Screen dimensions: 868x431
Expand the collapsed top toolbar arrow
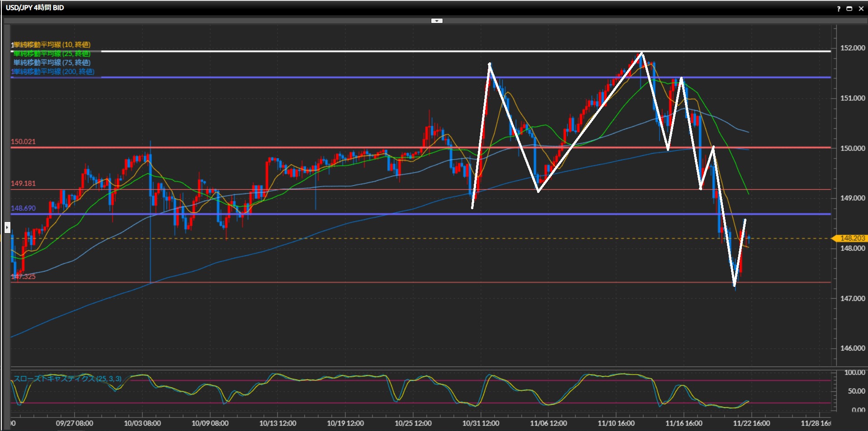click(x=437, y=21)
